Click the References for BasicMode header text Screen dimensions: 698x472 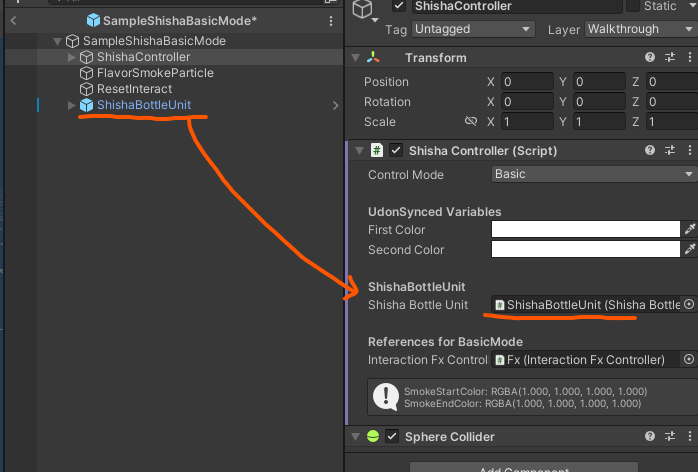[x=445, y=342]
